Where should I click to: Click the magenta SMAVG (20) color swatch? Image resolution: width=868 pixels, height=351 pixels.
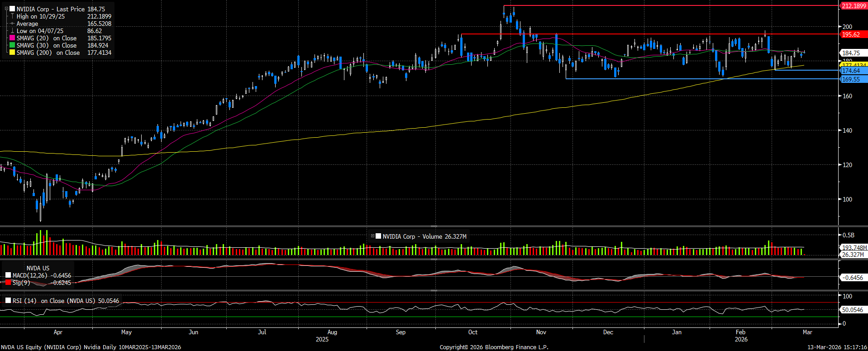[12, 38]
